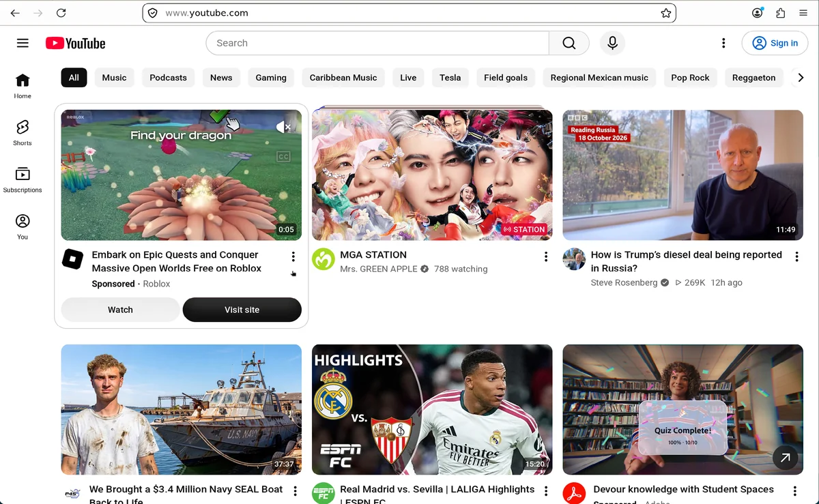This screenshot has height=504, width=819.
Task: Open options for MGA STATION video
Action: pyautogui.click(x=546, y=256)
